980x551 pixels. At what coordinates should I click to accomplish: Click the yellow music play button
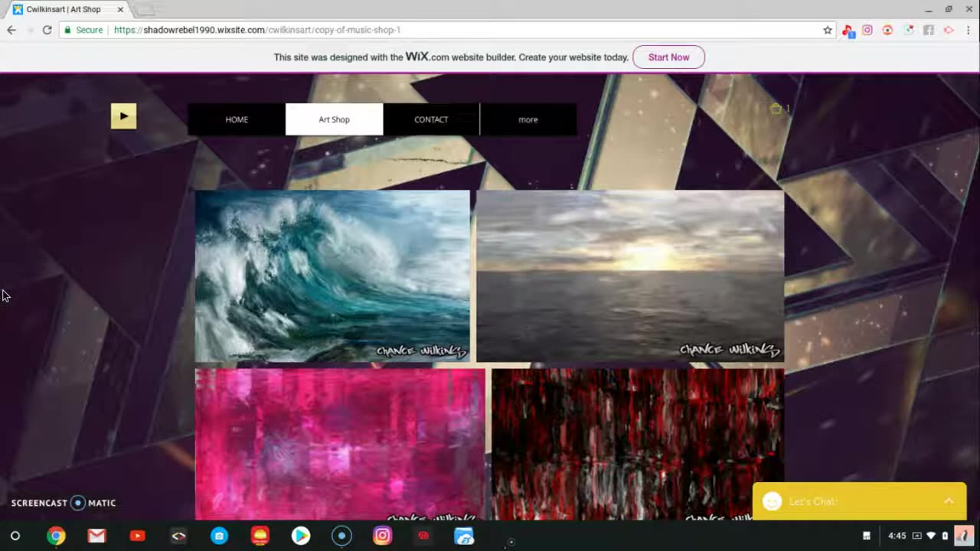tap(123, 116)
